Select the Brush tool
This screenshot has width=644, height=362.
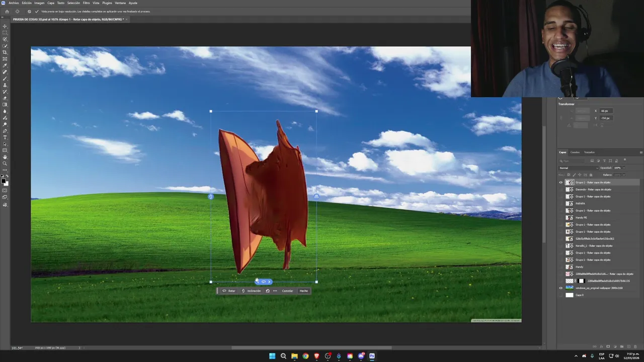[x=5, y=78]
